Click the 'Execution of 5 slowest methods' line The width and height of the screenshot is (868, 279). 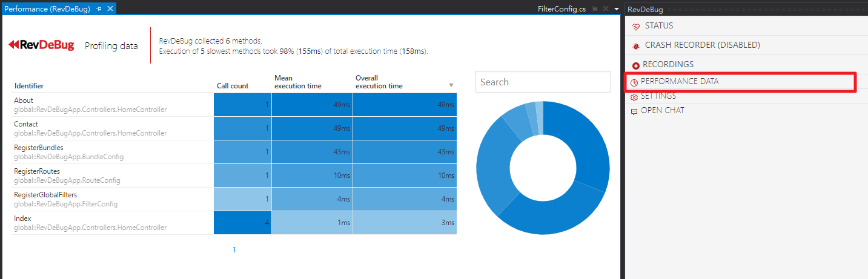tap(293, 51)
